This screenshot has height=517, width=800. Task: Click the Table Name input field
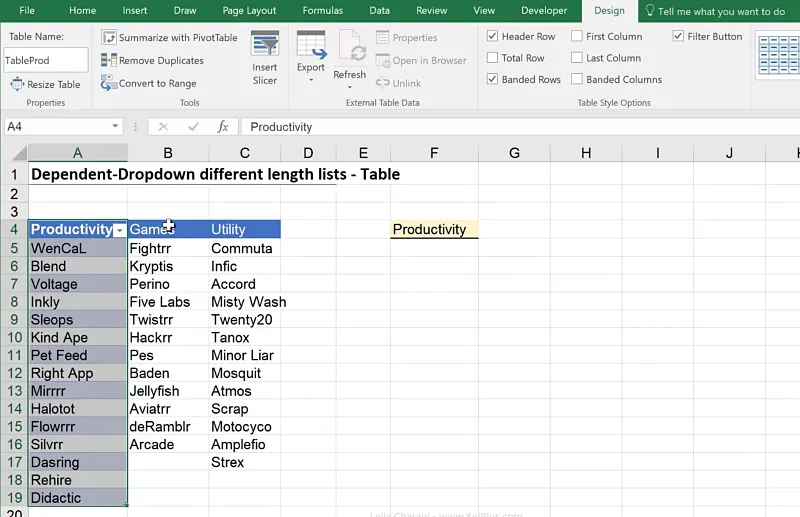point(45,61)
